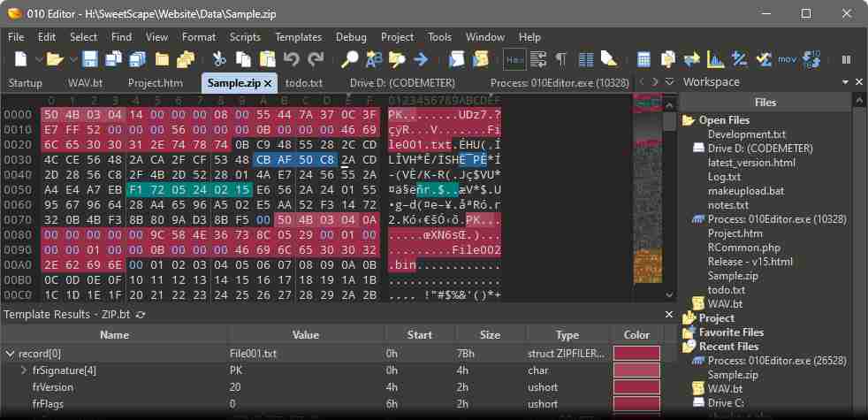Toggle the Hex edit-as mode button
868x420 pixels.
tap(514, 59)
